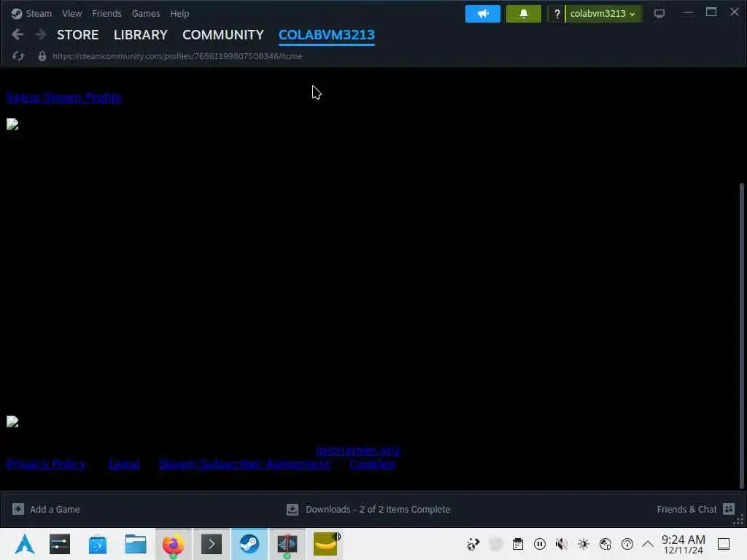Image resolution: width=747 pixels, height=560 pixels.
Task: Open the Help menu
Action: 179,13
